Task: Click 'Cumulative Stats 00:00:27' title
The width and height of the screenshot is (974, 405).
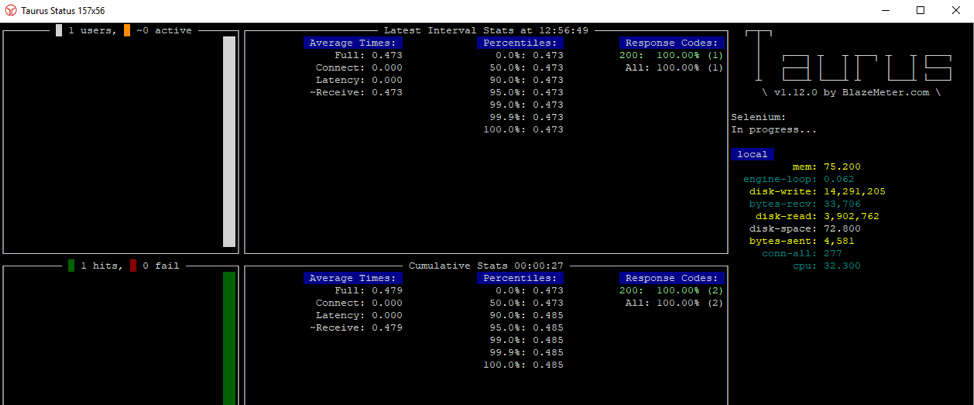Action: [x=486, y=266]
